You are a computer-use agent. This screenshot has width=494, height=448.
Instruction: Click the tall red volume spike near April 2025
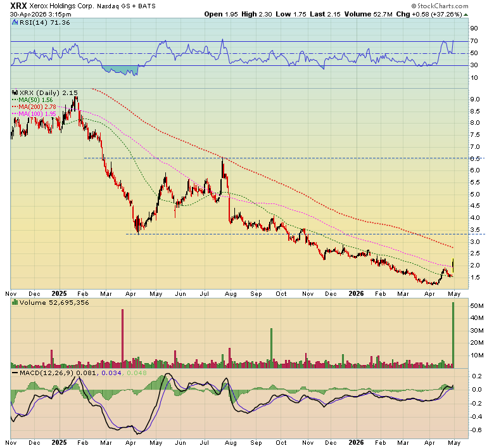123,338
